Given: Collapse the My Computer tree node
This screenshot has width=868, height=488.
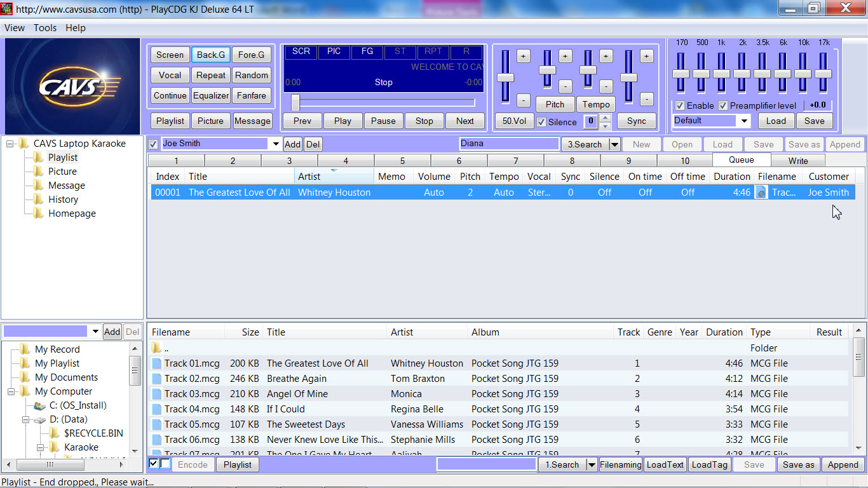Looking at the screenshot, I should [x=11, y=391].
